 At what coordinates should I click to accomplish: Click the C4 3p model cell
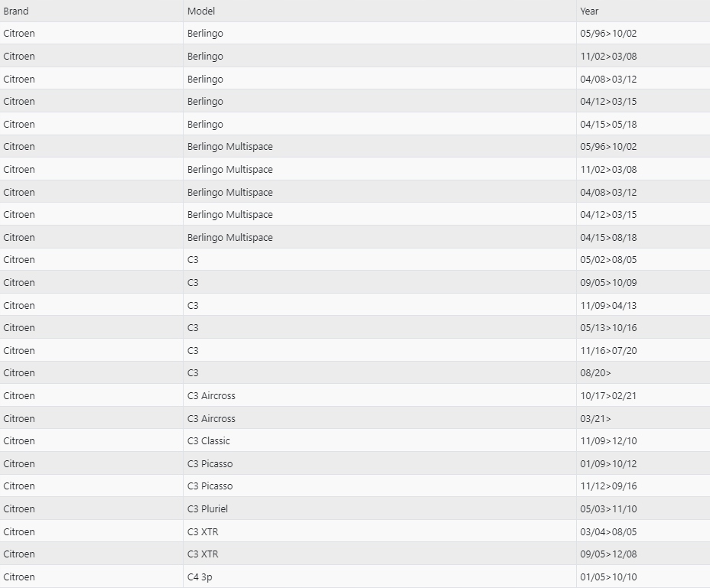click(x=200, y=577)
